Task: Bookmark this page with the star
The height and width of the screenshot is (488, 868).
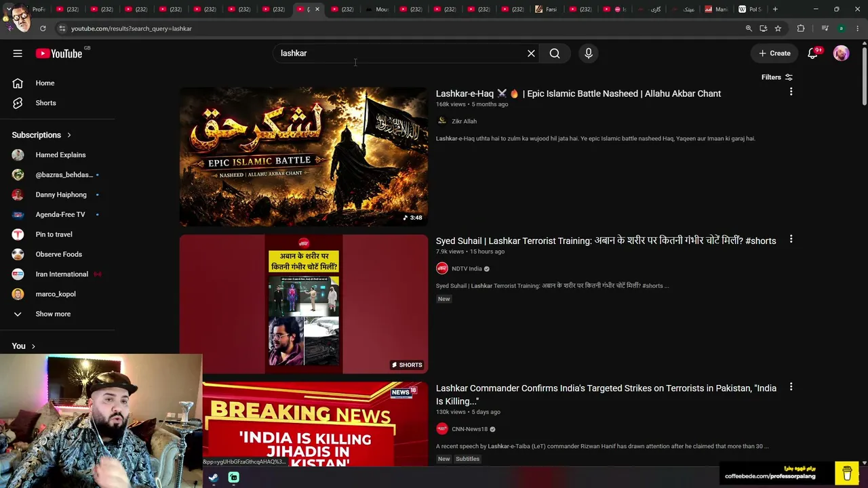Action: (x=778, y=28)
